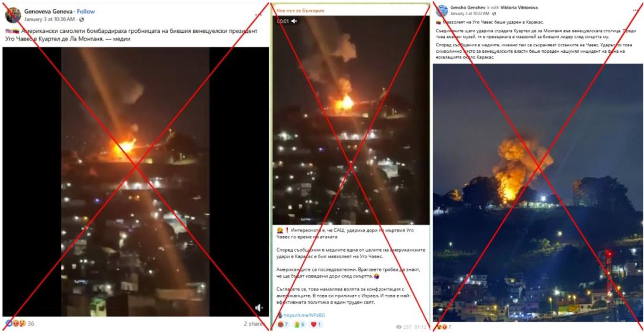
Task: Open Gencho Genchev's profile avatar
Action: coord(441,11)
